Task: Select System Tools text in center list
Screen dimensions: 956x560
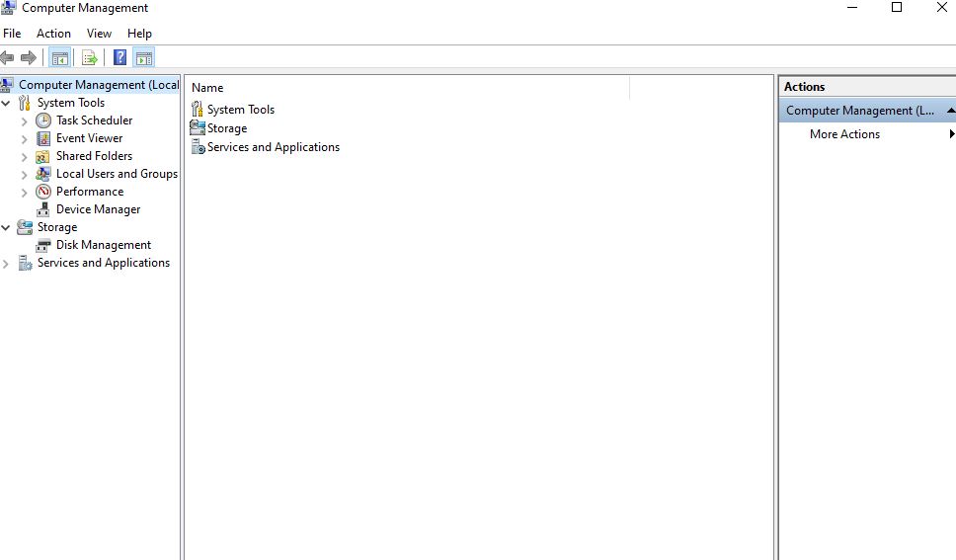Action: (241, 110)
